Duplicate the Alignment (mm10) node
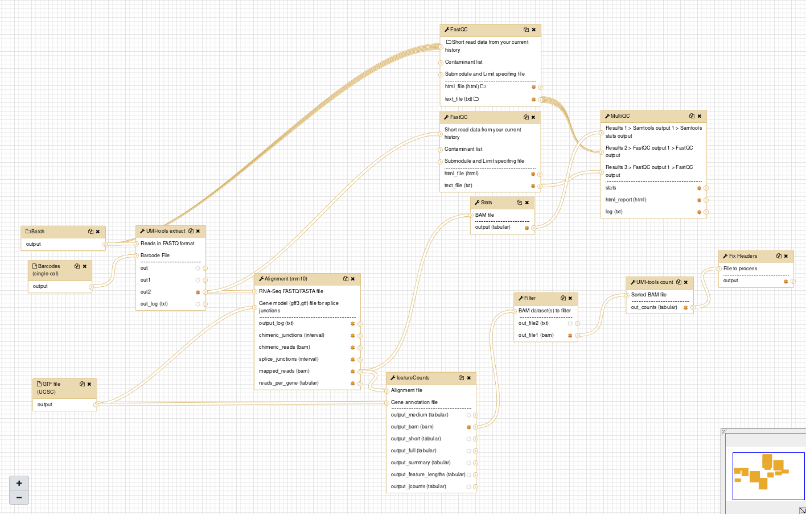The width and height of the screenshot is (806, 532). point(346,279)
